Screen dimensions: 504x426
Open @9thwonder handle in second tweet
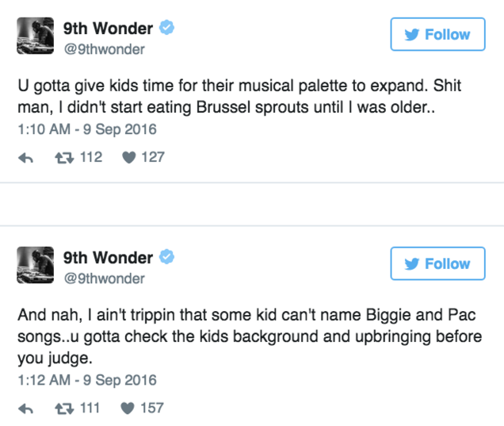[x=104, y=278]
